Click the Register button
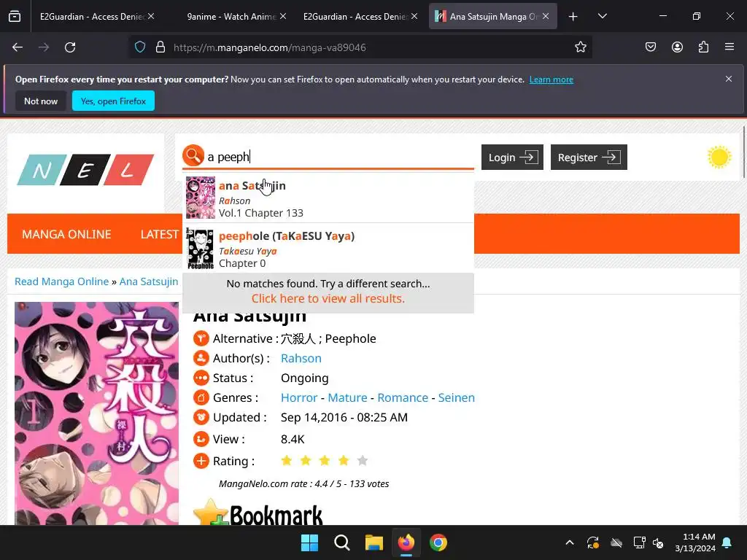This screenshot has height=560, width=747. (x=589, y=157)
